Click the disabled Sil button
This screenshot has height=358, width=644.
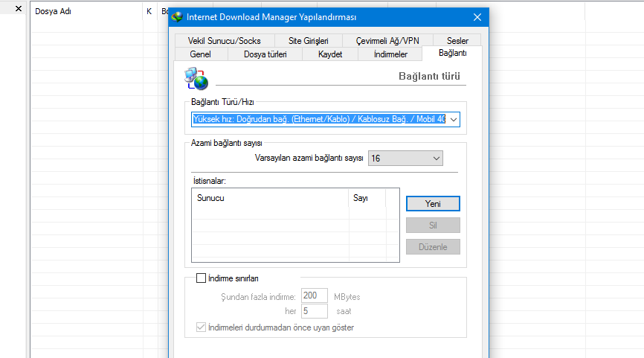pyautogui.click(x=433, y=226)
